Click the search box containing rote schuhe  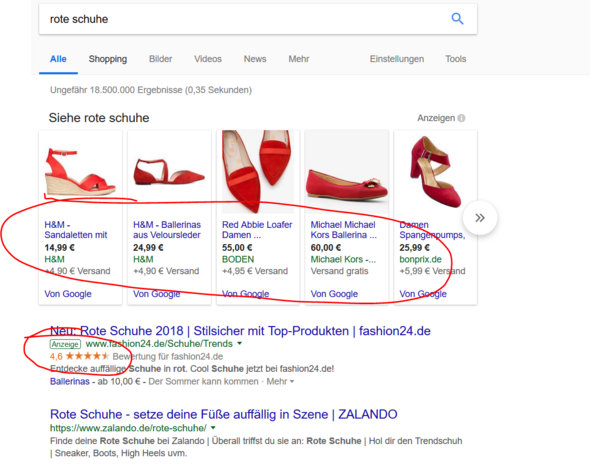pos(258,19)
